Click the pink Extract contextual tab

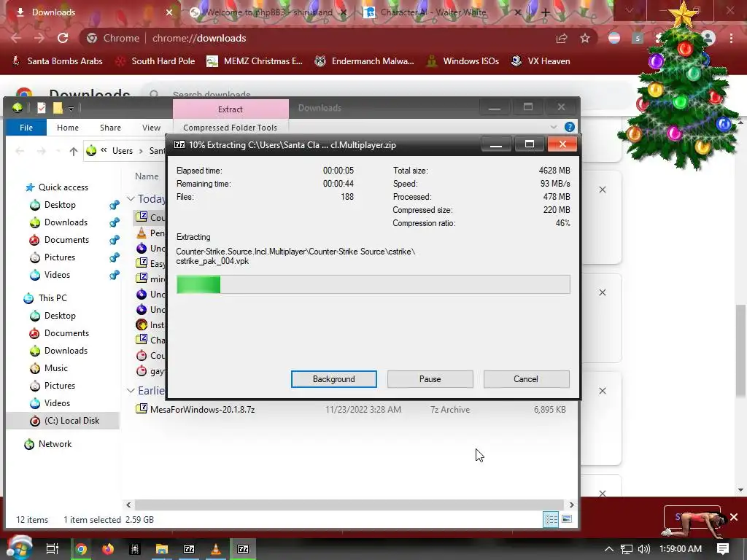pos(231,109)
